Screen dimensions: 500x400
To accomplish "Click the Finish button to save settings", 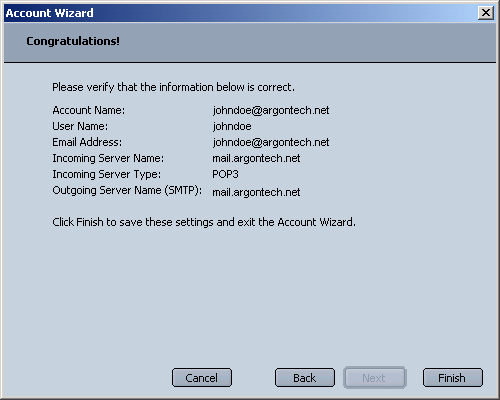I will tap(453, 378).
